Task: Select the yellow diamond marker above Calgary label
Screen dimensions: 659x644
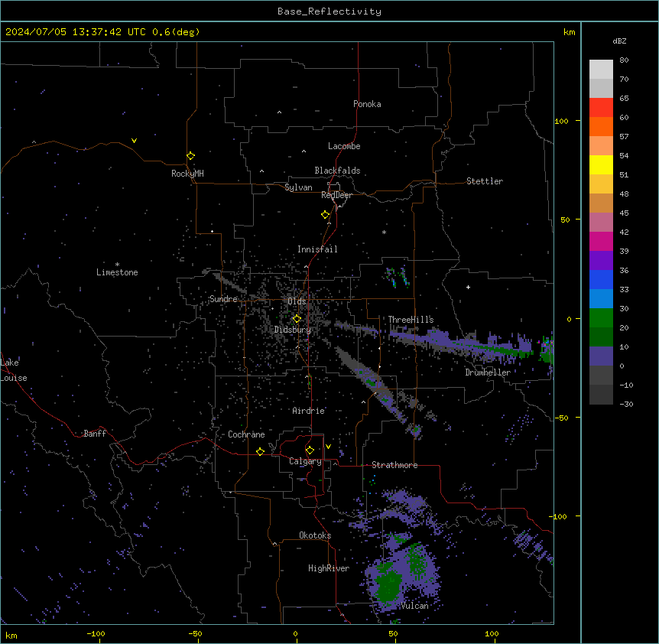Action: 310,450
